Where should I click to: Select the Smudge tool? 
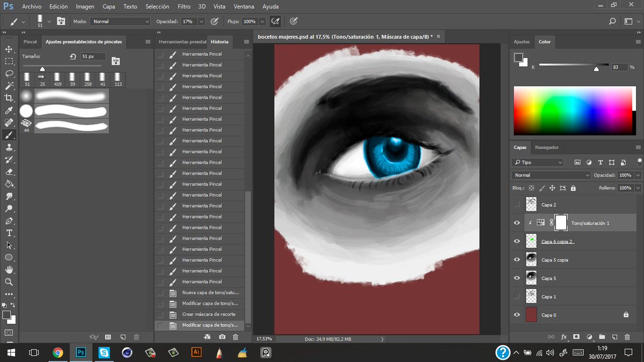9,196
